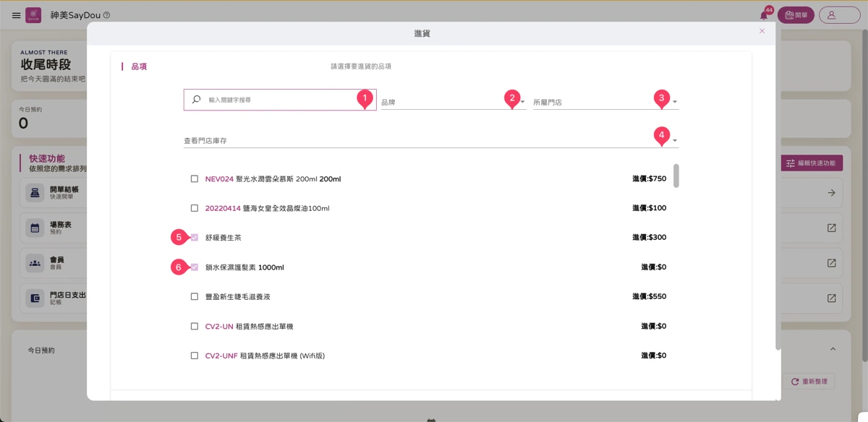
Task: Click the keyword search input field
Action: tap(280, 100)
